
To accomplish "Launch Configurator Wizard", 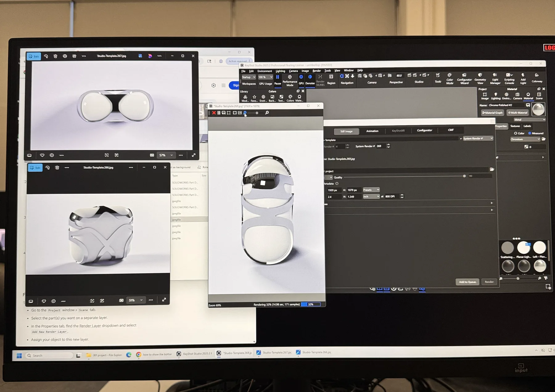I will 464,79.
